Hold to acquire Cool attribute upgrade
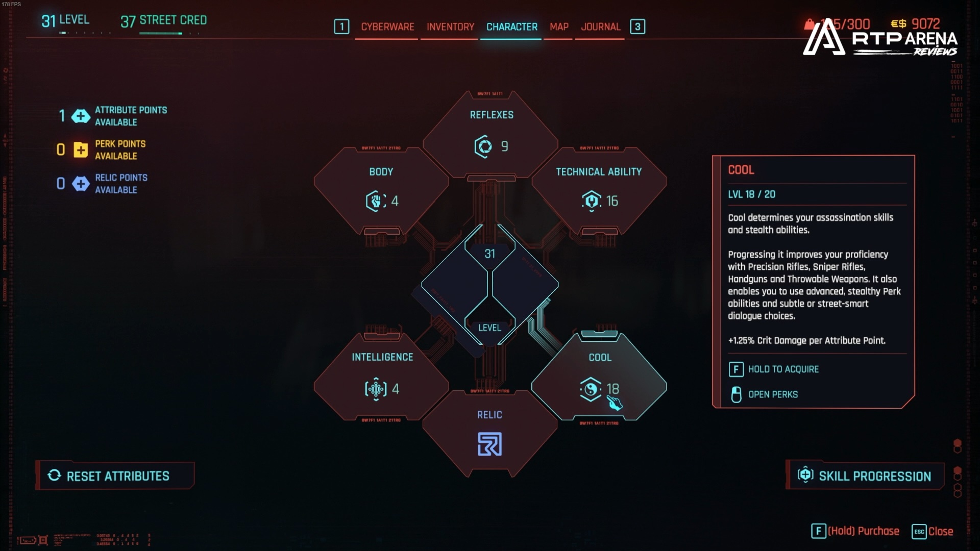Screen dimensions: 980x551 pos(773,369)
